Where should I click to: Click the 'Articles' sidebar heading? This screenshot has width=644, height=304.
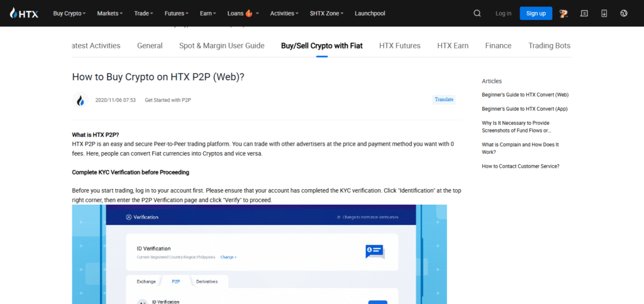(x=492, y=81)
